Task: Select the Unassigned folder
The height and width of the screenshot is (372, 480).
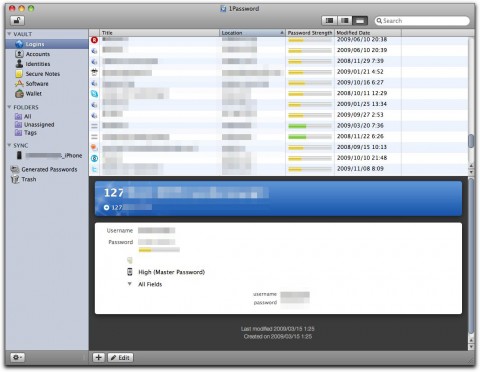Action: pos(39,124)
